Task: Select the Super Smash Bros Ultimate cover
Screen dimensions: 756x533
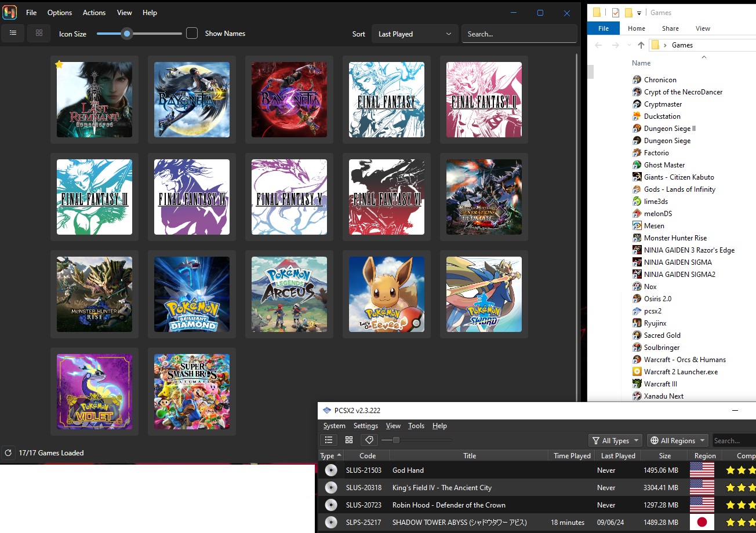Action: pyautogui.click(x=192, y=392)
